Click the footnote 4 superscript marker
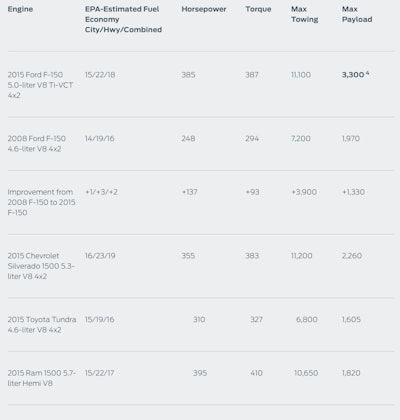400x420 pixels. (367, 73)
